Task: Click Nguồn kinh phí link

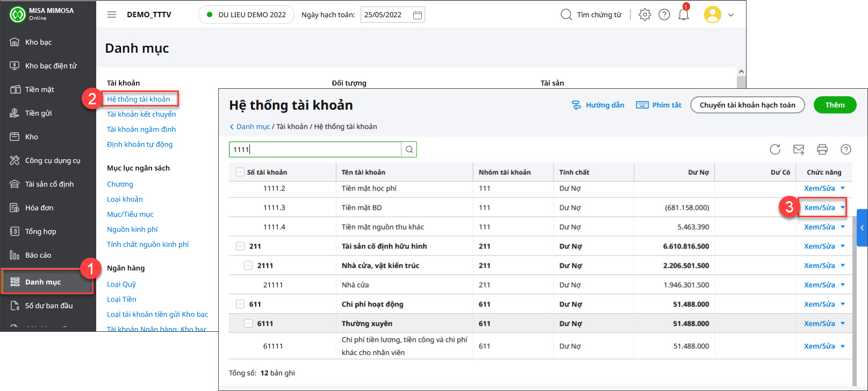Action: [132, 229]
